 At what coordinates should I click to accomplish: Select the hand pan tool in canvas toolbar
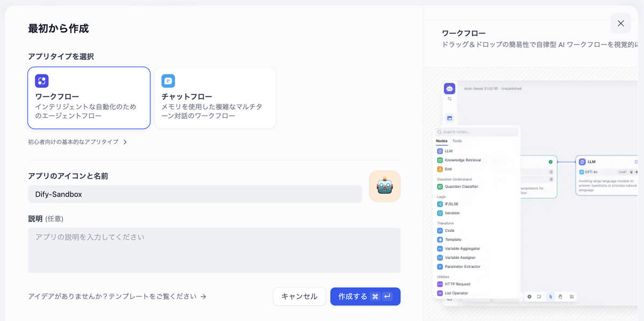tap(561, 297)
